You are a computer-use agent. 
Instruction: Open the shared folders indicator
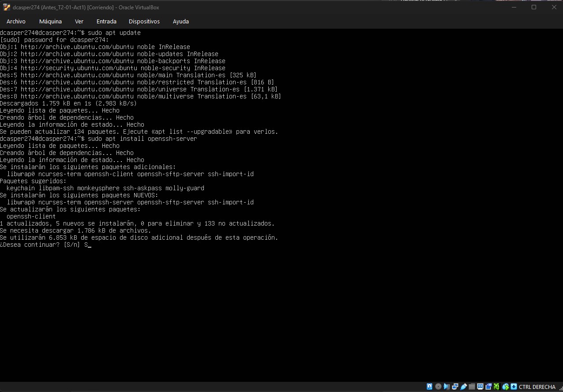point(472,387)
